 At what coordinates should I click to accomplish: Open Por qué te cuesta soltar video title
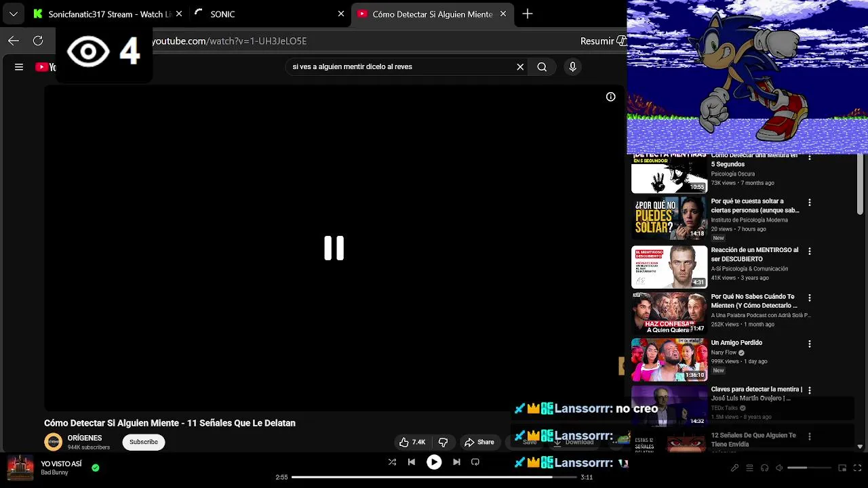(x=755, y=205)
